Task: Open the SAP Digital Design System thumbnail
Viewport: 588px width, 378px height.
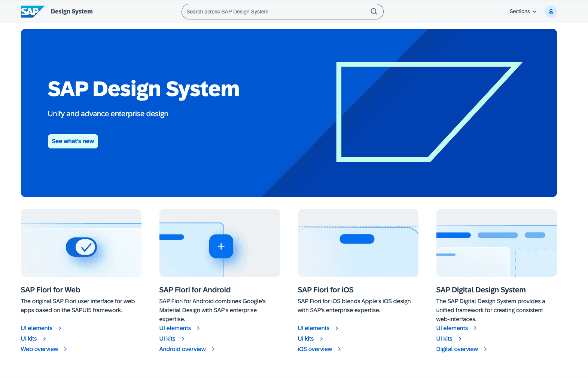Action: point(497,243)
